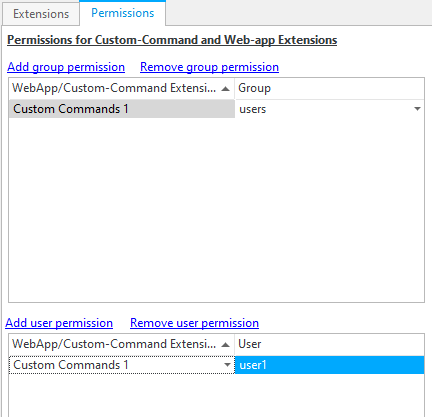
Task: Sort group table by extension arrow icon
Action: tap(226, 89)
